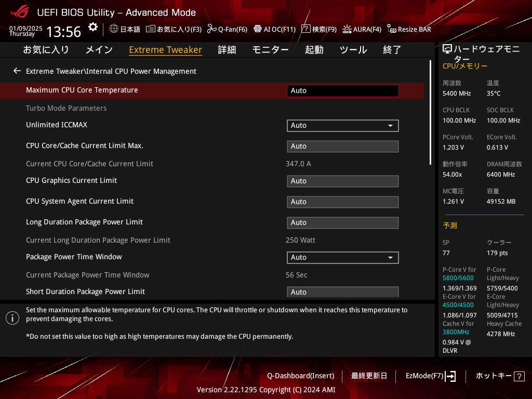Open language selection via globe icon

(114, 29)
